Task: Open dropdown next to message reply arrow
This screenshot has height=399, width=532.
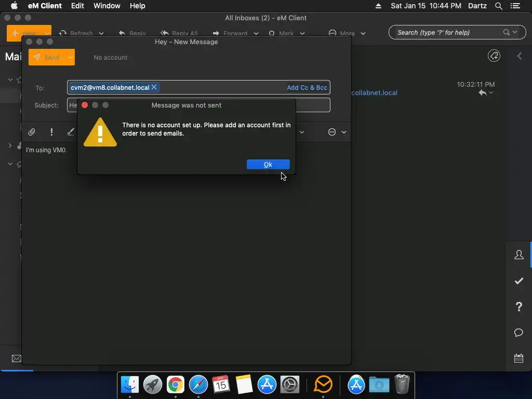Action: [491, 92]
